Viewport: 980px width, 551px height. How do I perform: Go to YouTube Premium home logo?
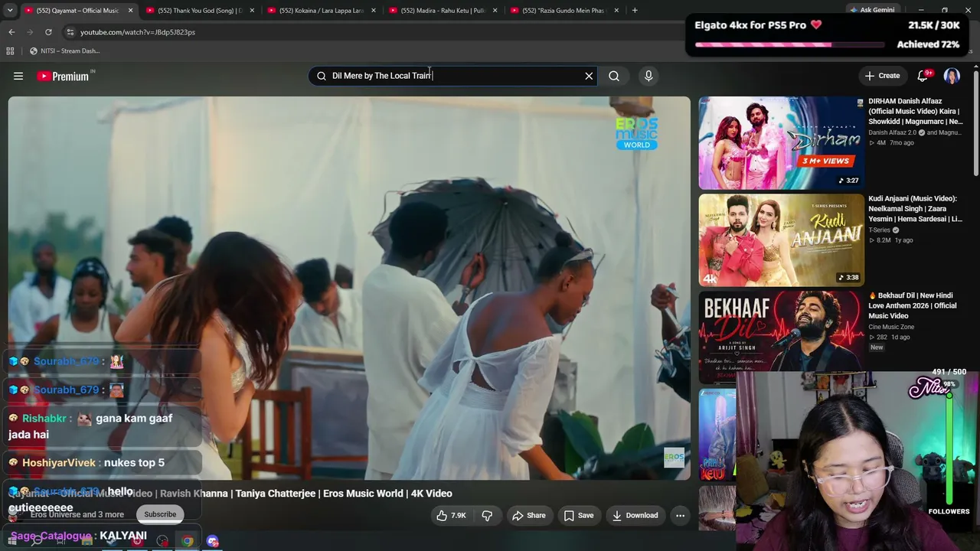64,76
